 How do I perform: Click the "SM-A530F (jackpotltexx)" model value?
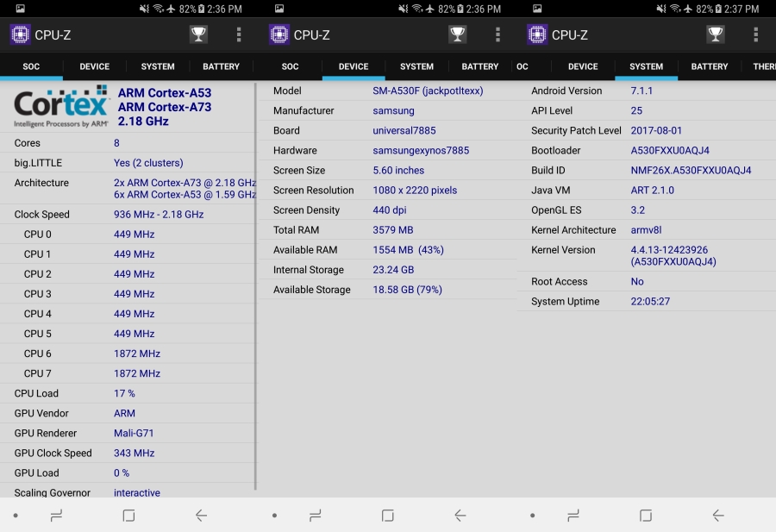(x=428, y=91)
